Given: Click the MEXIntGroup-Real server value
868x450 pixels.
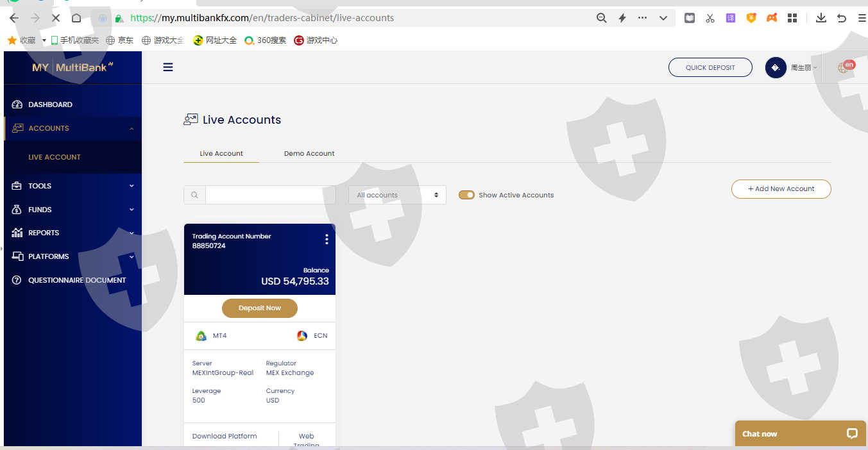Looking at the screenshot, I should [223, 372].
